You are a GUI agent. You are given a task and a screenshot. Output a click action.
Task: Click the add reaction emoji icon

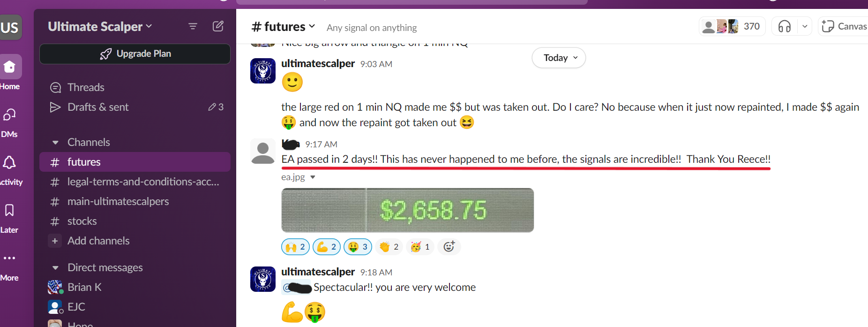(x=449, y=247)
